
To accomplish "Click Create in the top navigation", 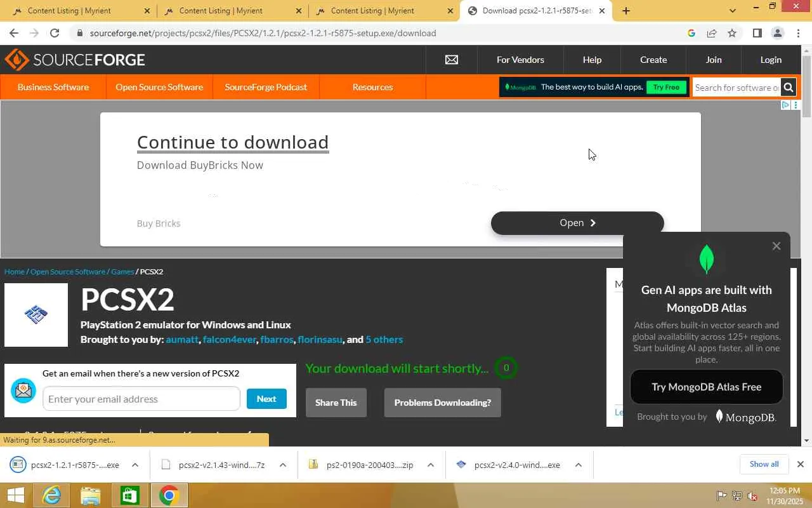I will [x=653, y=60].
